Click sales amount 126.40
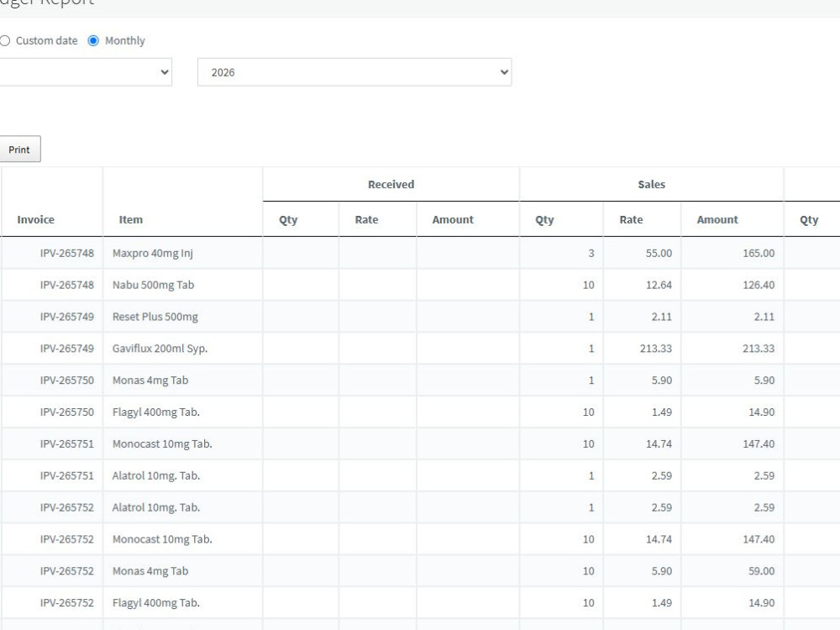Screen dimensions: 840x630 point(759,285)
